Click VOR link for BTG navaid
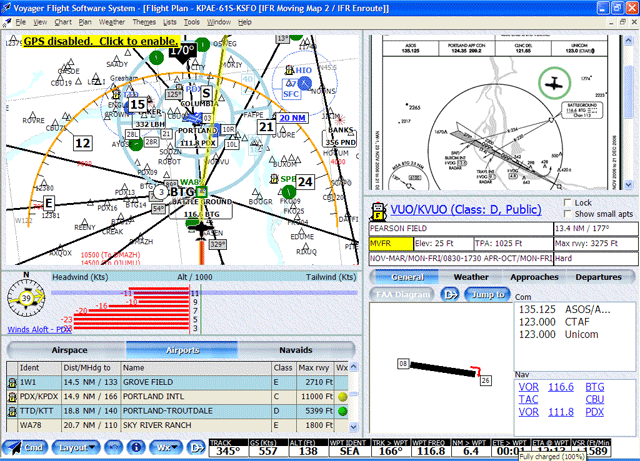 click(529, 387)
